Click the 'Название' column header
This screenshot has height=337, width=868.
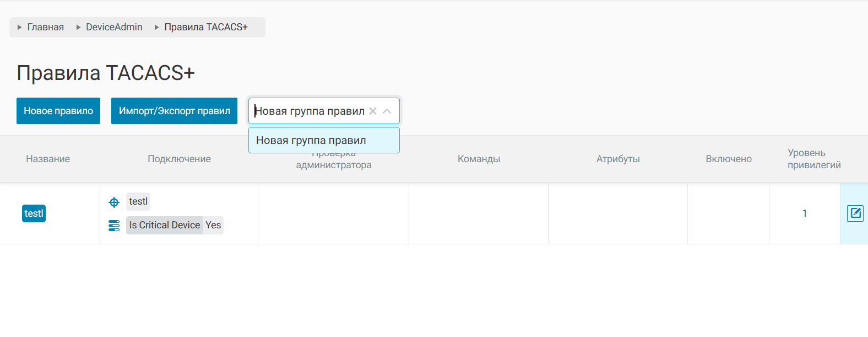(48, 159)
